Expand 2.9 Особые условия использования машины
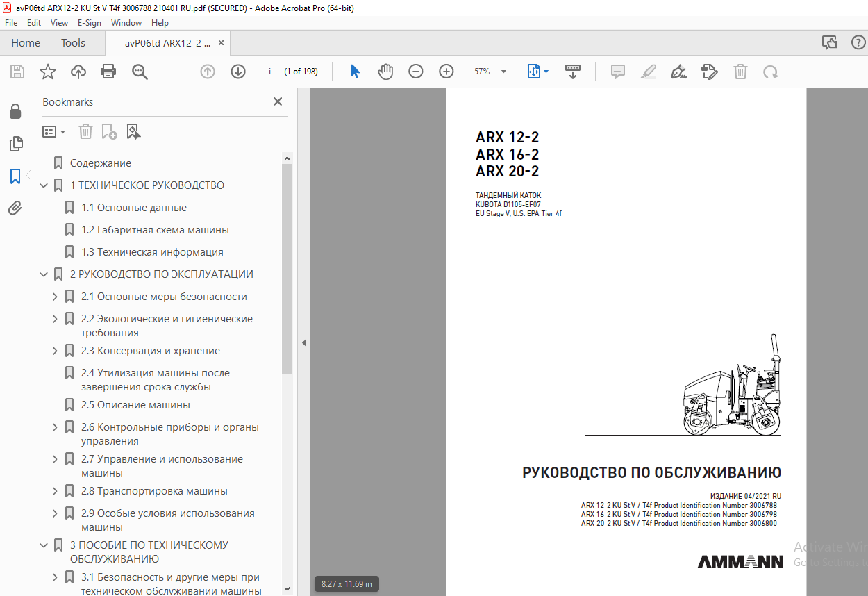868x596 pixels. point(55,513)
